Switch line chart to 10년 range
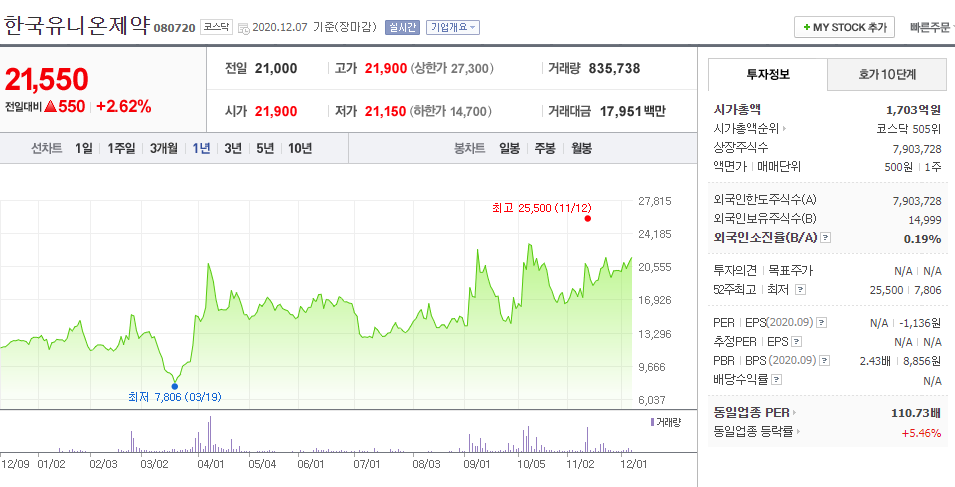The height and width of the screenshot is (487, 955). [300, 148]
